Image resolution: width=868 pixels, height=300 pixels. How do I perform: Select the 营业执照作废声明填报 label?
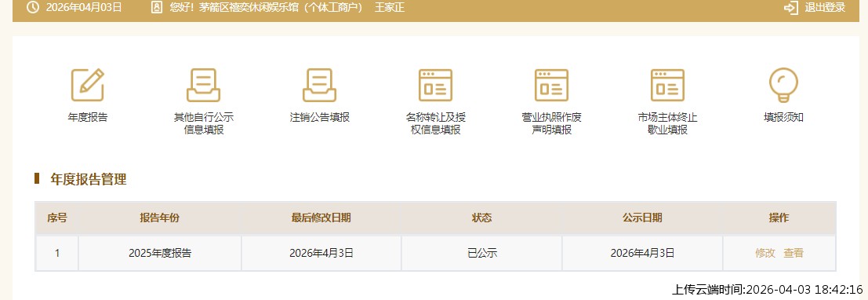tap(551, 123)
